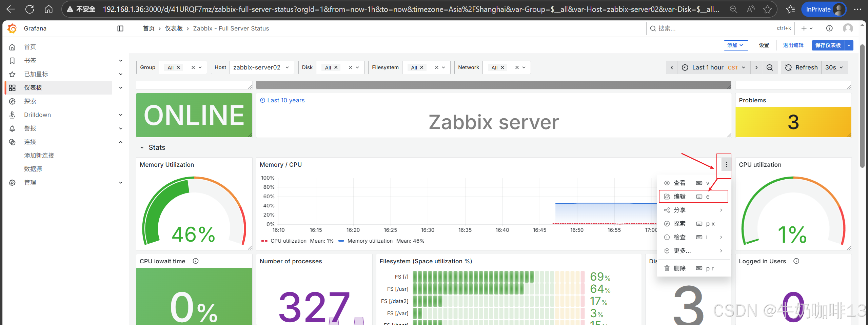This screenshot has height=325, width=868.
Task: Open the Memory / CPU panel three-dot menu
Action: [726, 165]
